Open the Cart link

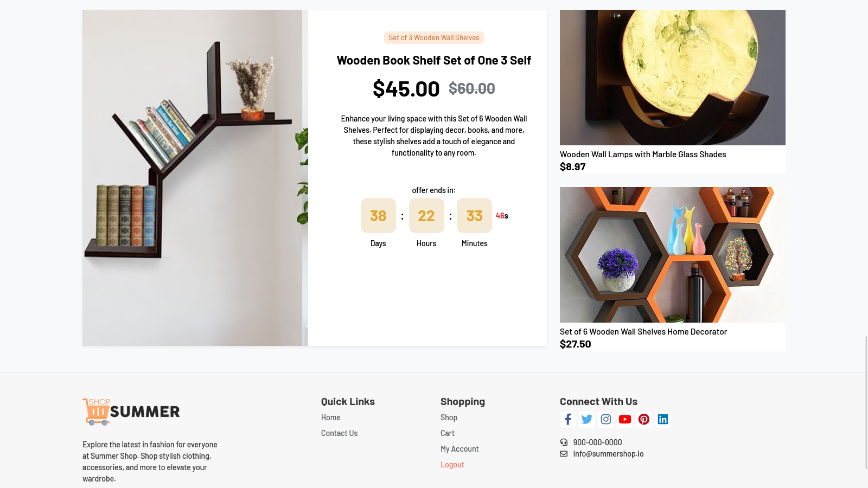pyautogui.click(x=447, y=433)
